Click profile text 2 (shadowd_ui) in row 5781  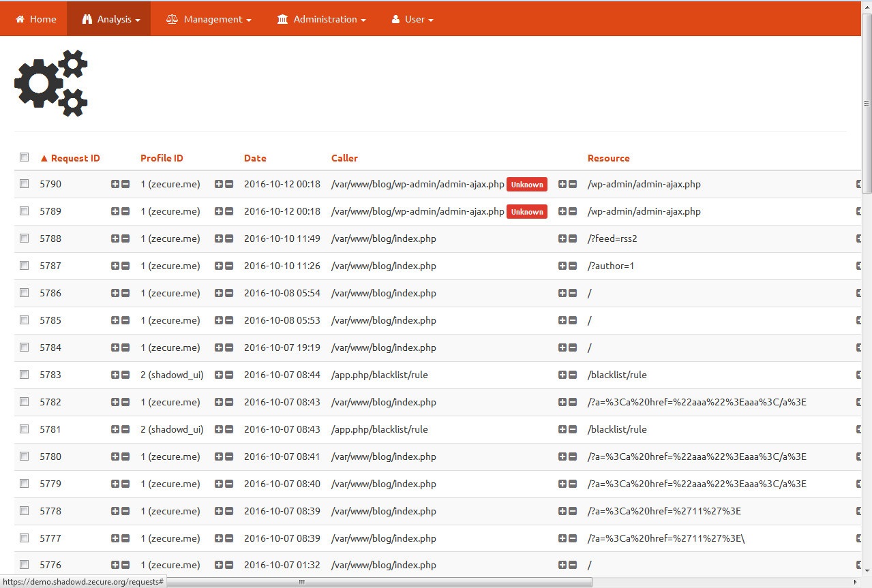coord(172,429)
